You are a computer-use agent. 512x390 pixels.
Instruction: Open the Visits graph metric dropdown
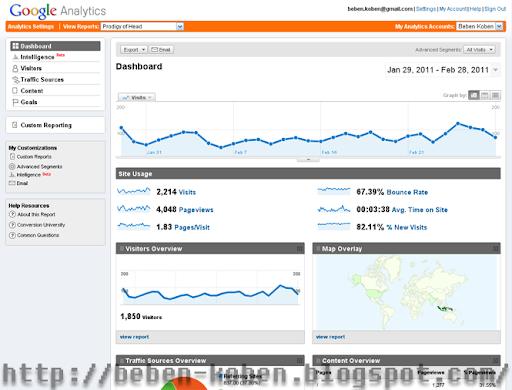click(137, 97)
